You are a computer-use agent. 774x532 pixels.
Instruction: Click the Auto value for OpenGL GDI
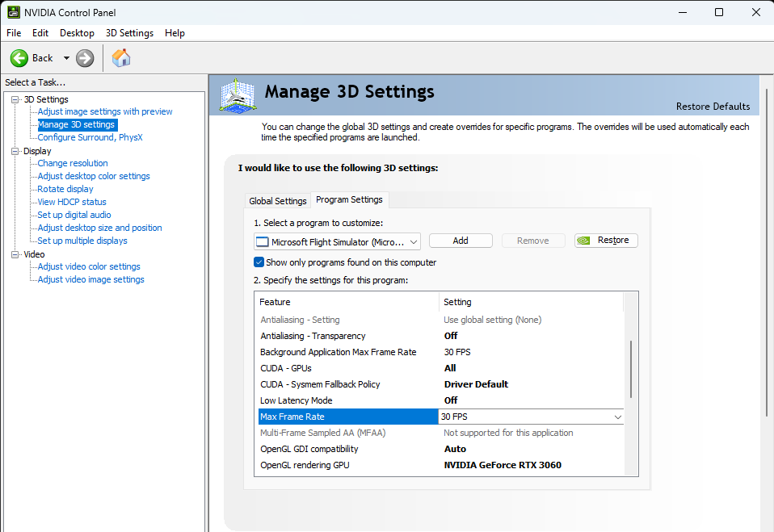pyautogui.click(x=455, y=449)
